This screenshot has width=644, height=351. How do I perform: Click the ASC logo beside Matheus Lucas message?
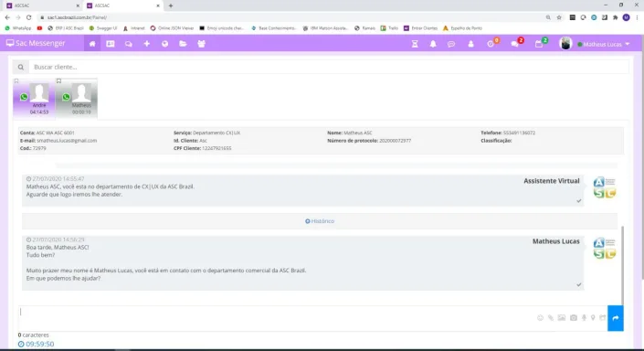[605, 248]
